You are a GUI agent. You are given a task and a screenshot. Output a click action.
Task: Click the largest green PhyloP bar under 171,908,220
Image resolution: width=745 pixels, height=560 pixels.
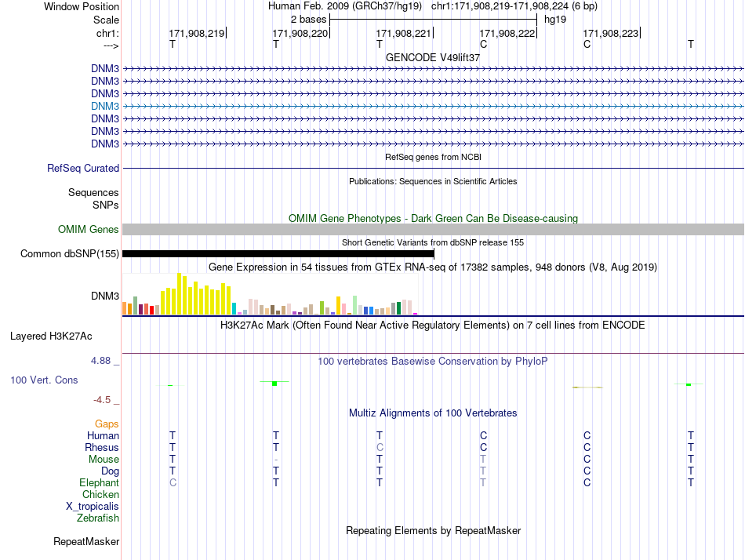pyautogui.click(x=274, y=384)
